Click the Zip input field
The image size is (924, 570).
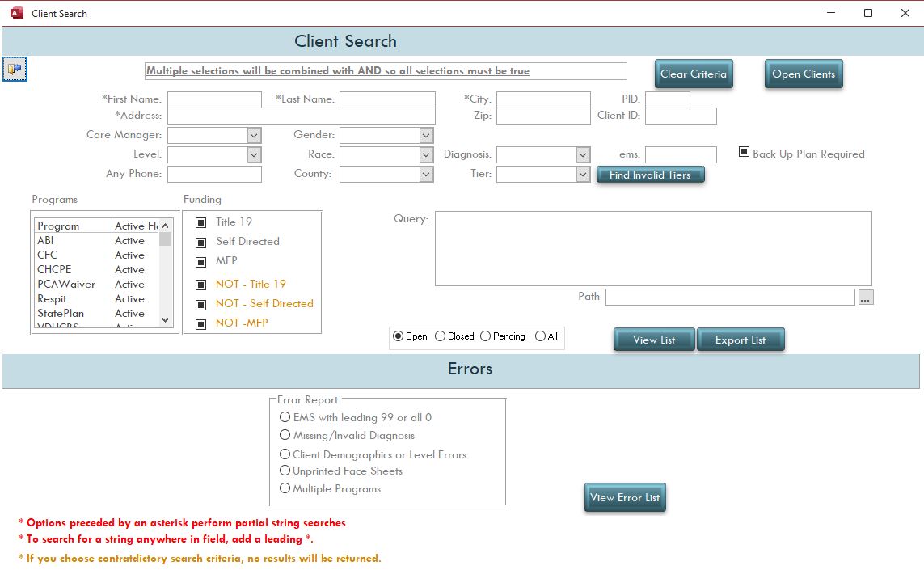543,116
